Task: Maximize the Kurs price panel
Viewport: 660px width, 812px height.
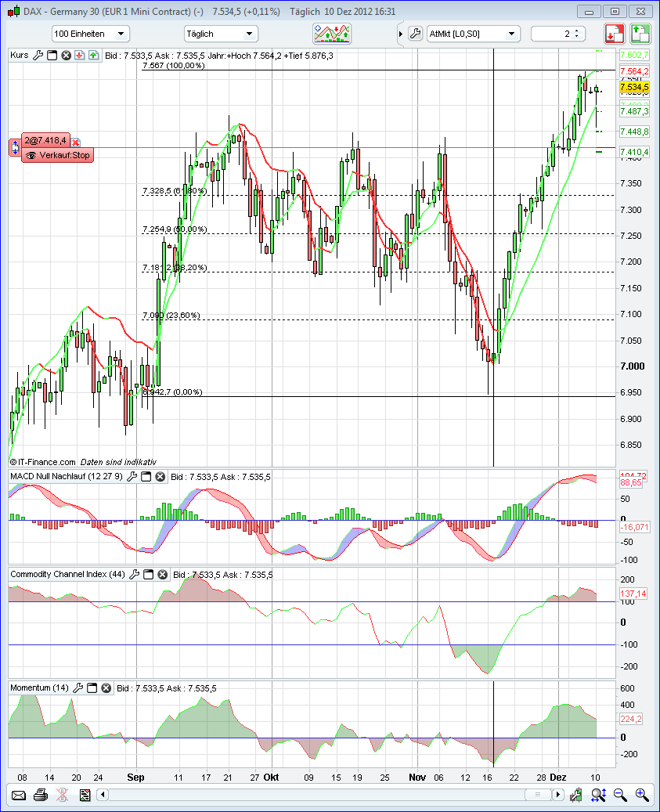Action: 52,56
